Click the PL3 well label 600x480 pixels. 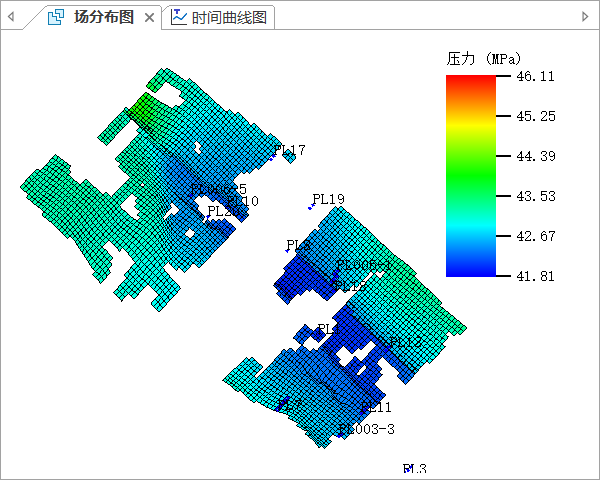(414, 469)
